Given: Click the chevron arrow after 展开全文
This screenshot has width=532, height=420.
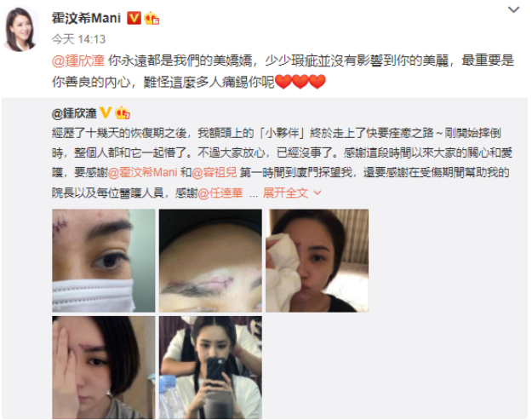Looking at the screenshot, I should [317, 193].
